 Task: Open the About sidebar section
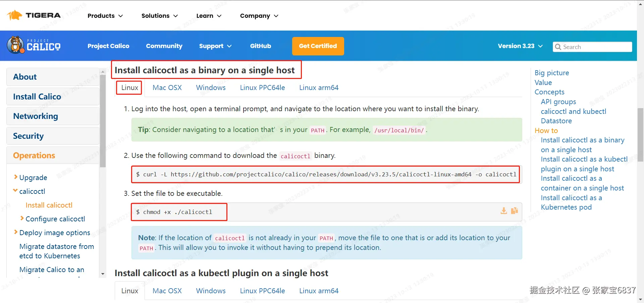53,77
